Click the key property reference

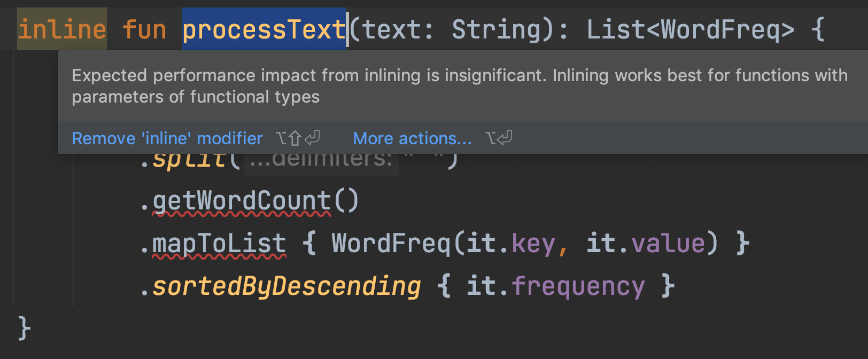coord(533,244)
